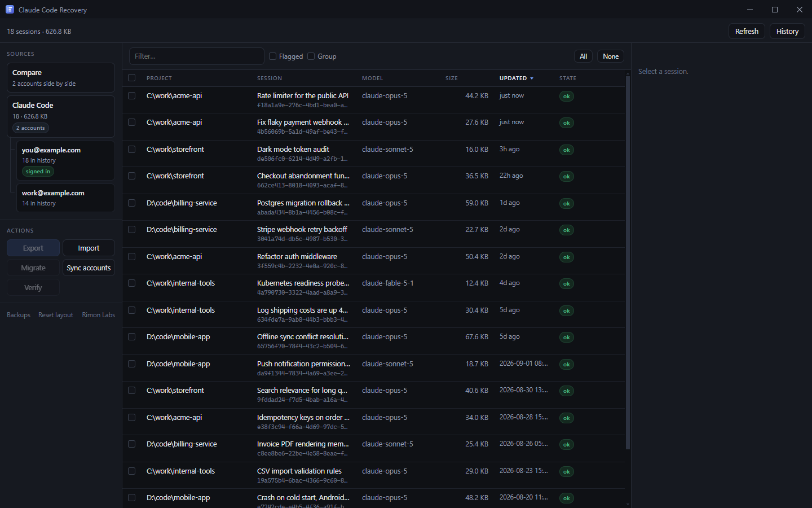Image resolution: width=812 pixels, height=508 pixels.
Task: Sort by the SESSION column header
Action: click(270, 78)
